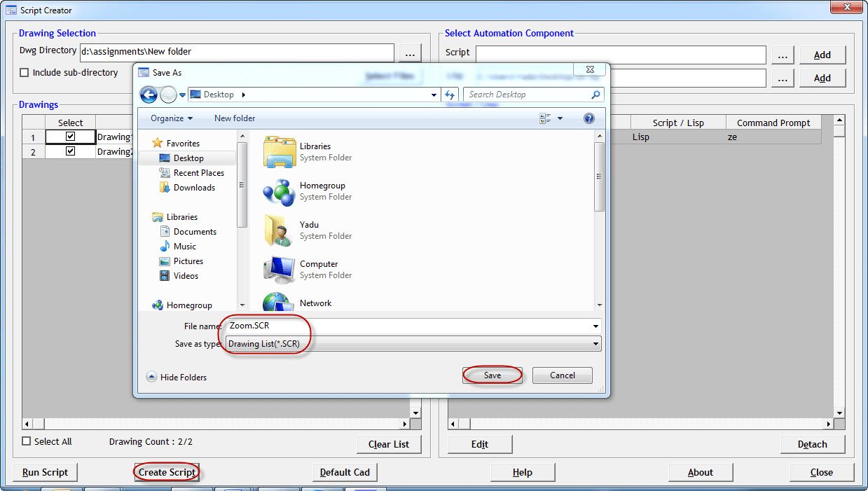Uncheck Drawing selection in row 1

(x=70, y=137)
